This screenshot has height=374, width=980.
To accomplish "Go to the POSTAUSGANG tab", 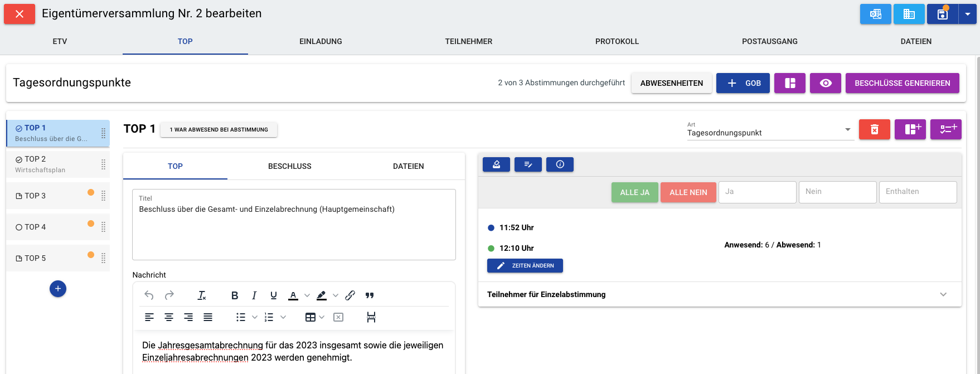I will click(769, 41).
